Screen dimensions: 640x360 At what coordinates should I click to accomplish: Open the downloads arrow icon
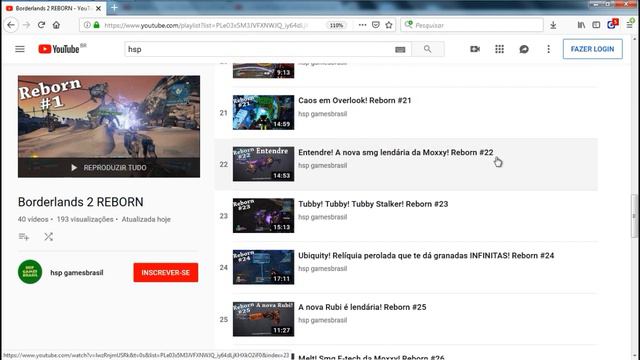553,25
